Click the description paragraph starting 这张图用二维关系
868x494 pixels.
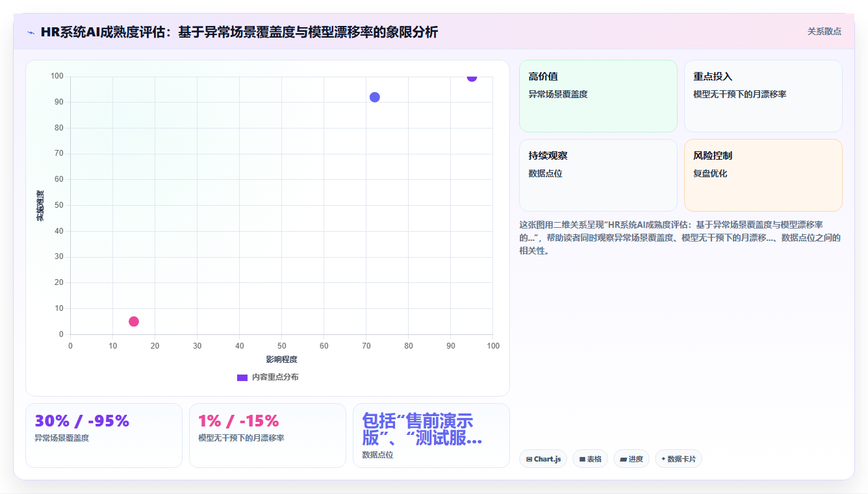click(680, 238)
